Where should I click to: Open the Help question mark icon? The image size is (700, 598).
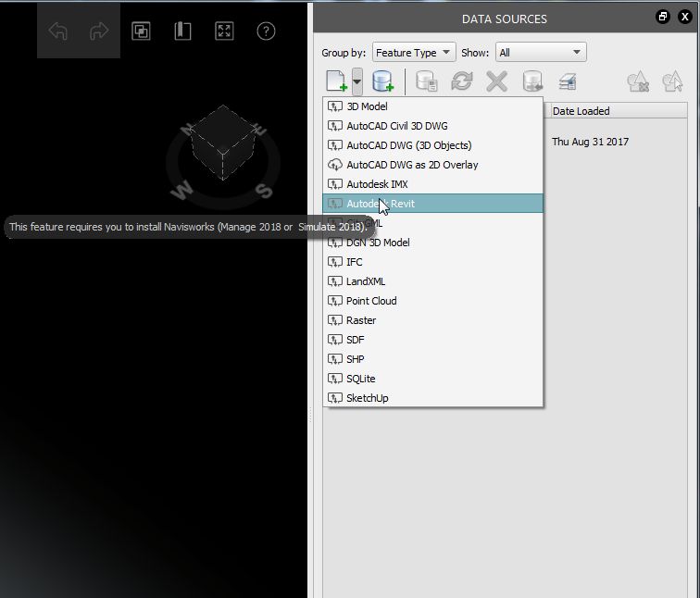click(266, 31)
